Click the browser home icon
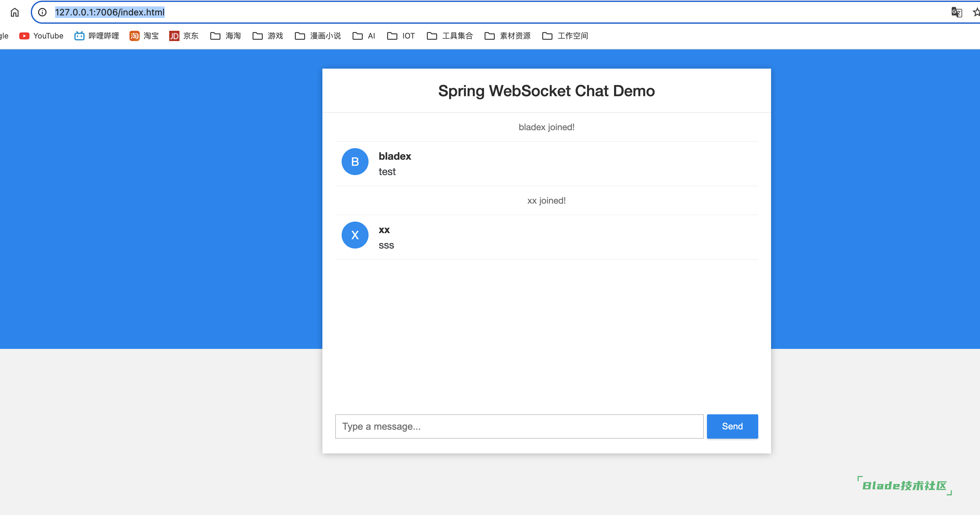This screenshot has height=515, width=980. coord(14,12)
